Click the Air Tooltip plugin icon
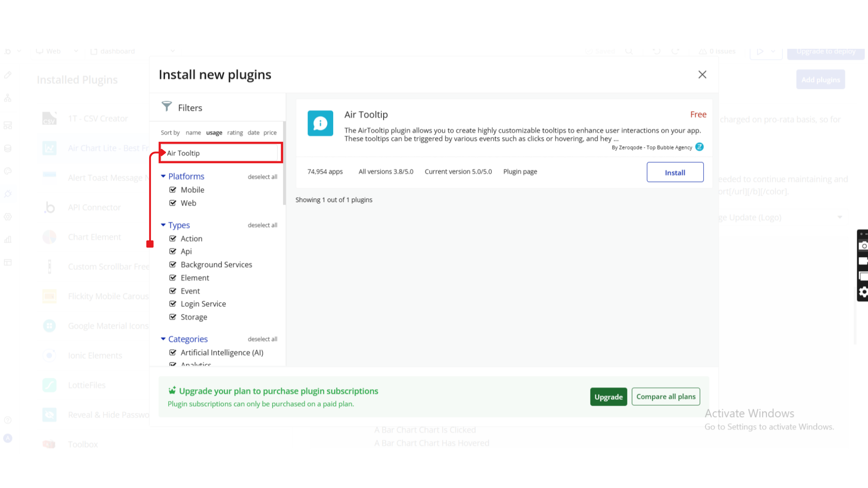Viewport: 868px width, 488px height. [x=320, y=123]
